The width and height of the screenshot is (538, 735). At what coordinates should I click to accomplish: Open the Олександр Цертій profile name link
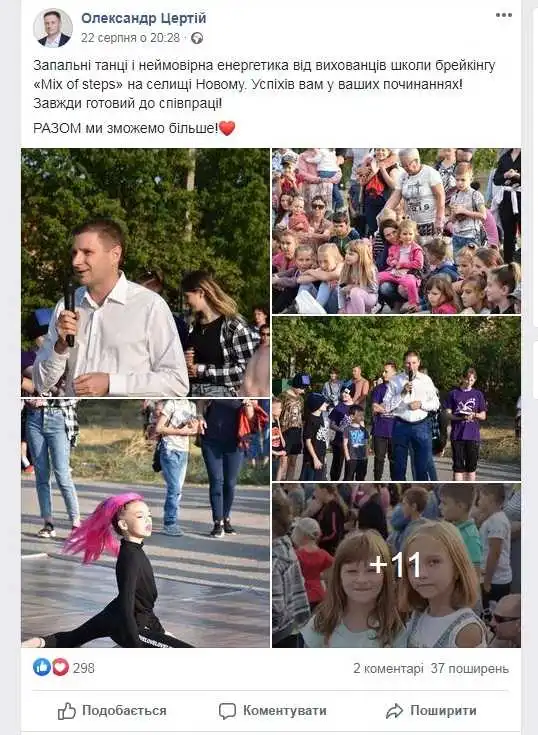click(x=143, y=18)
